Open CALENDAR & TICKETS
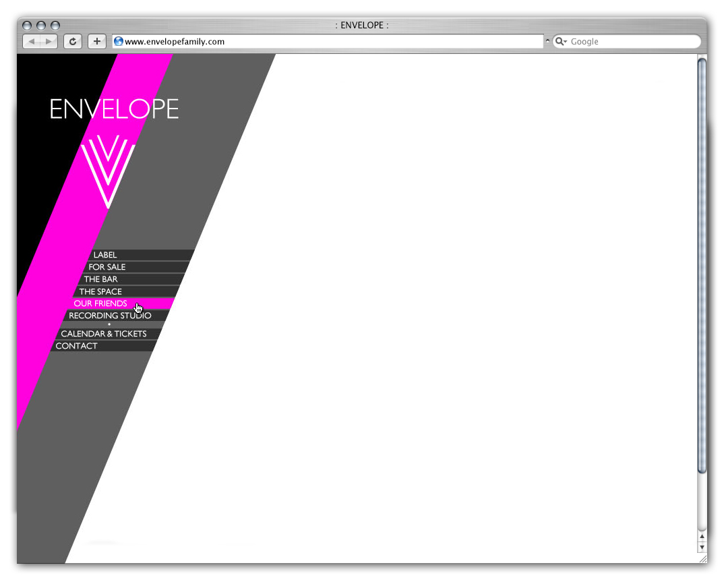 pyautogui.click(x=104, y=334)
